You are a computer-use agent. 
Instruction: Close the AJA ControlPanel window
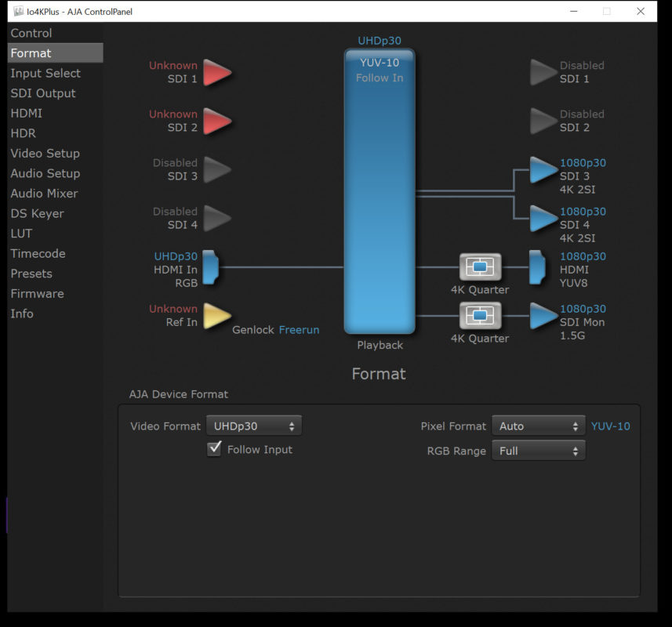(641, 11)
